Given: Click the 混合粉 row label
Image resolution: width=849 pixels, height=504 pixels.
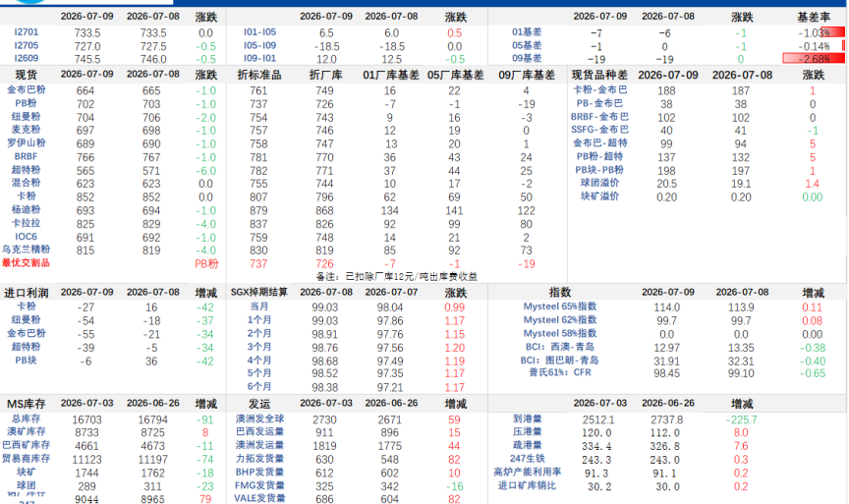Looking at the screenshot, I should pos(26,183).
